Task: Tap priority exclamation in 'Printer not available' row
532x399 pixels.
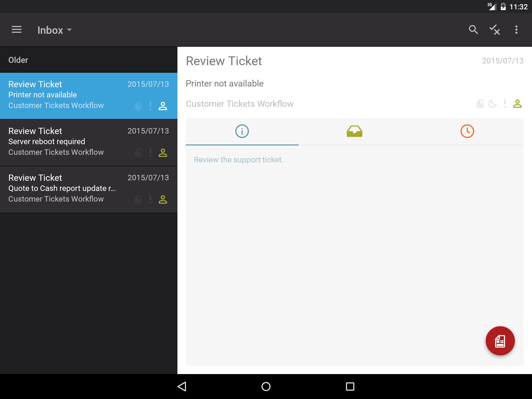Action: coord(150,106)
